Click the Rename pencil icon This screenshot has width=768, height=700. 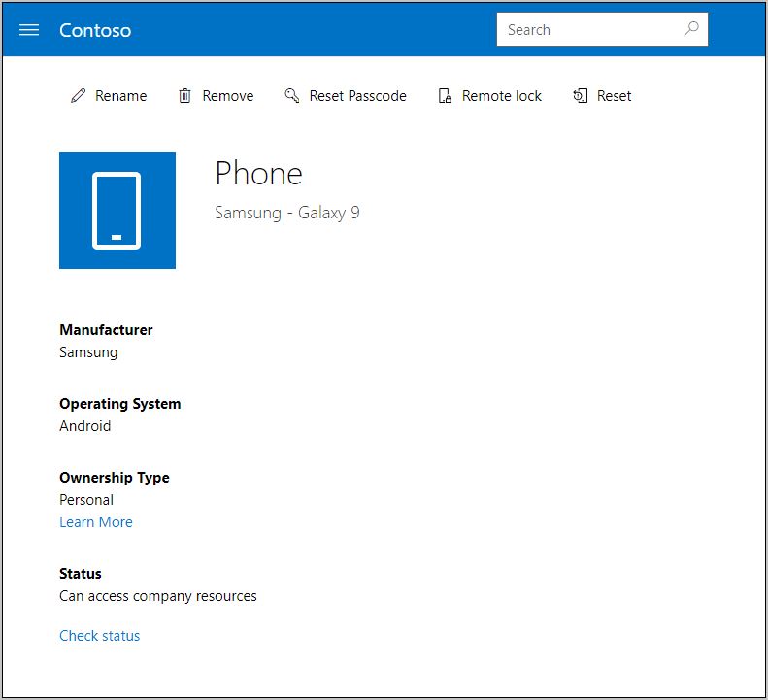click(79, 95)
